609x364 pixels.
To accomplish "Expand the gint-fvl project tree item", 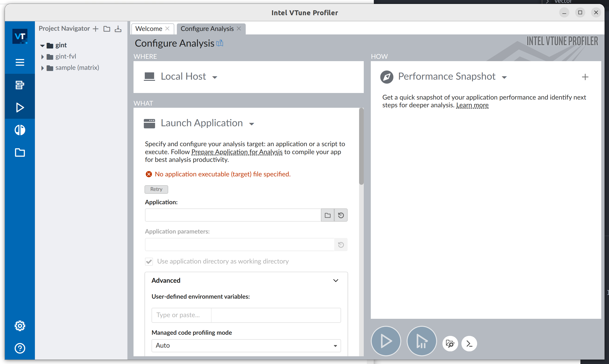I will (x=42, y=57).
